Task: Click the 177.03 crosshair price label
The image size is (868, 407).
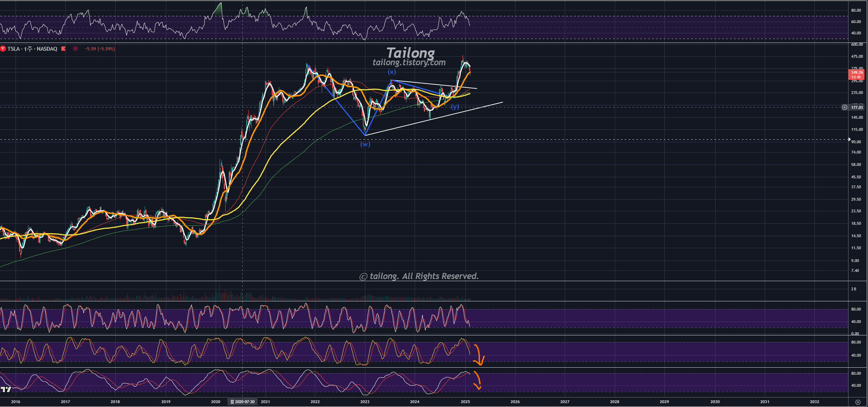Action: (857, 107)
